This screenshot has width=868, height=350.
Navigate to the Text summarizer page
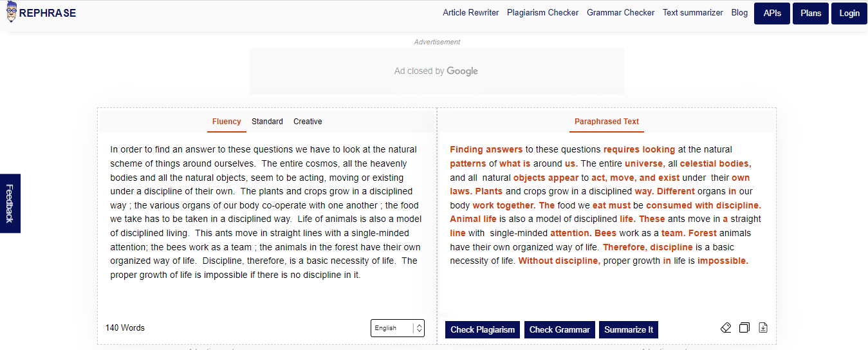[692, 13]
